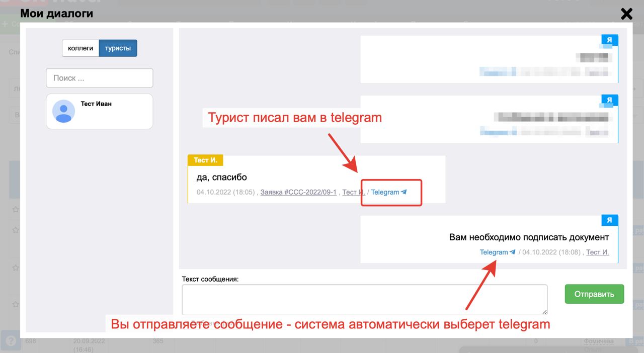Screen dimensions: 644x353
Task: Switch to the коллеги tab
Action: [x=80, y=48]
